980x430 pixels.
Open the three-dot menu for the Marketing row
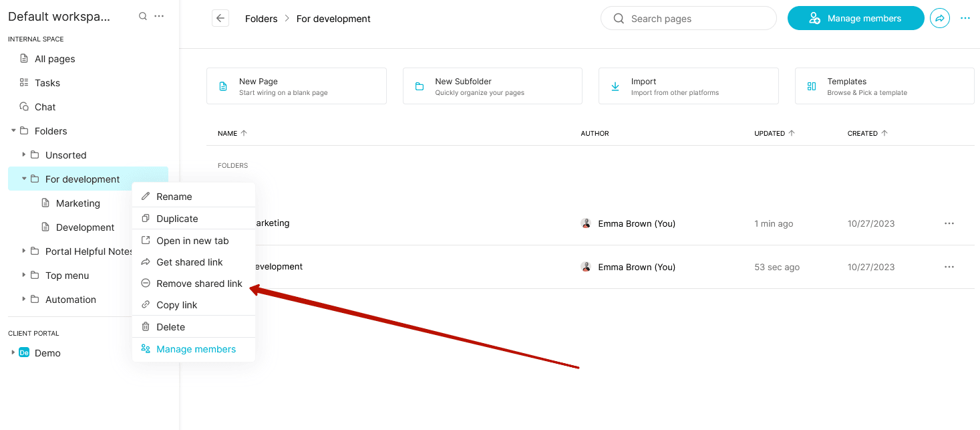click(949, 223)
